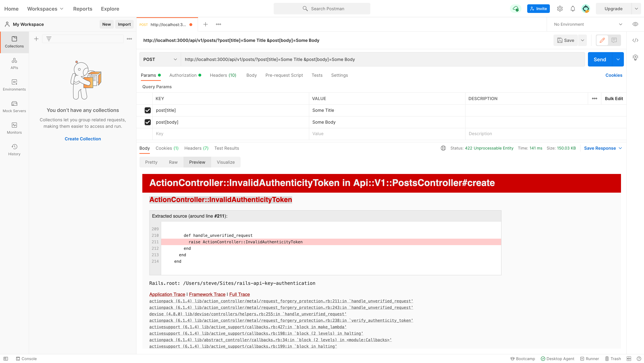The height and width of the screenshot is (363, 644).
Task: Open the lightbulb info panel icon
Action: pyautogui.click(x=635, y=58)
